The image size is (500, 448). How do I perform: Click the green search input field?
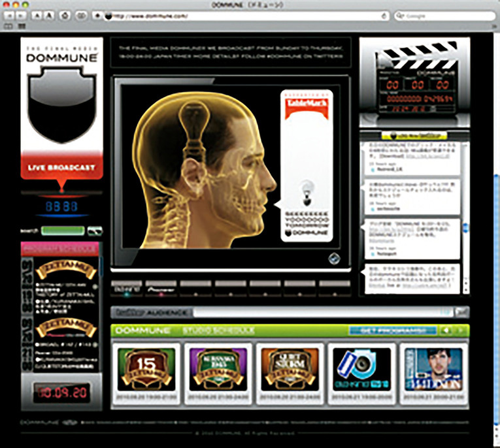click(63, 231)
